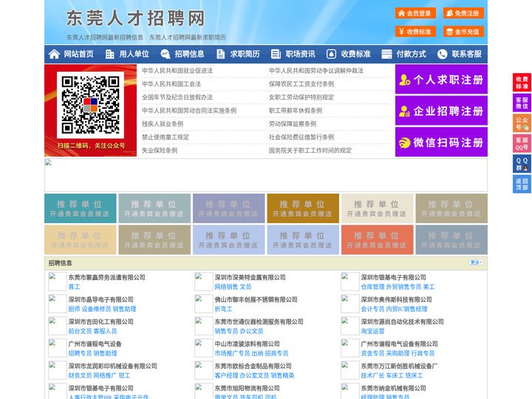This screenshot has width=532, height=399.
Task: Click logo image for 深圳市奥伟斯科技有限公司
Action: pos(350,304)
